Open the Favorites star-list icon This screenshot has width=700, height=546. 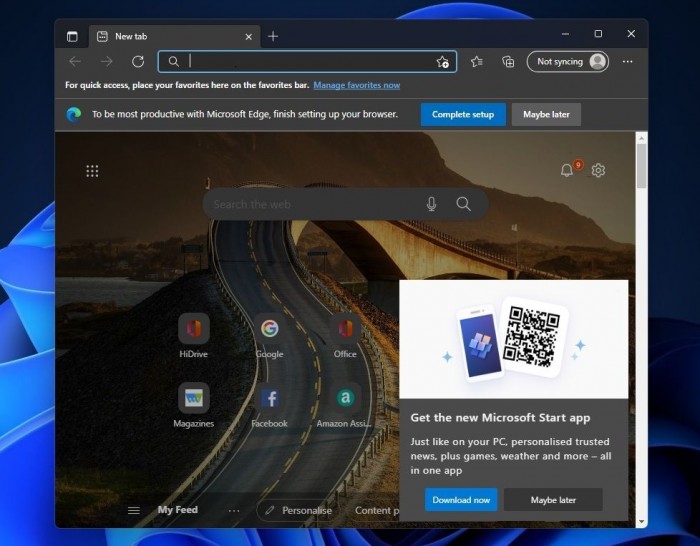tap(477, 62)
